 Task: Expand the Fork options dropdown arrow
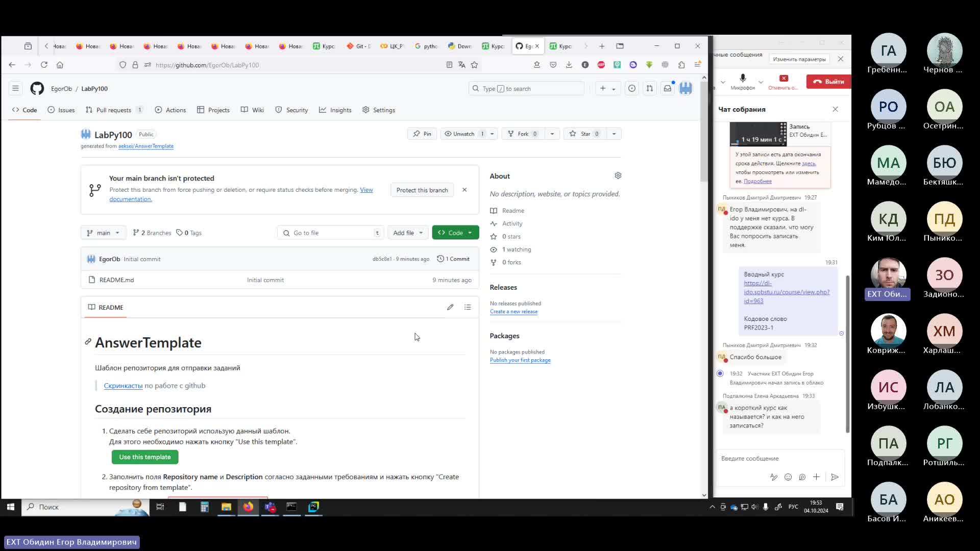point(552,134)
